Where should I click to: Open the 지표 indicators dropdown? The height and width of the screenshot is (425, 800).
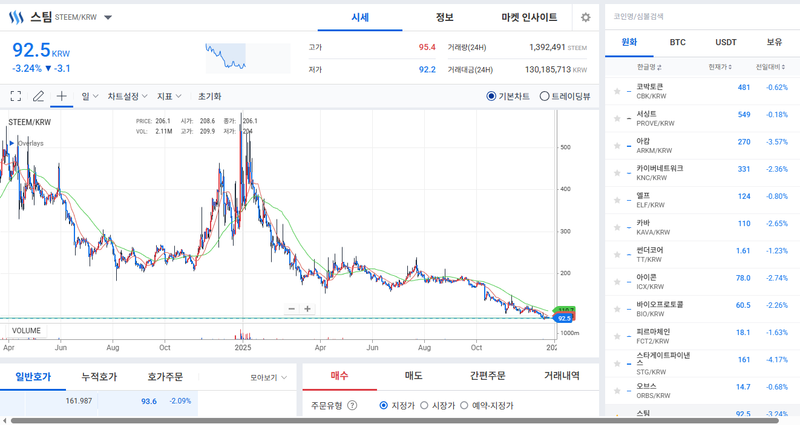169,97
